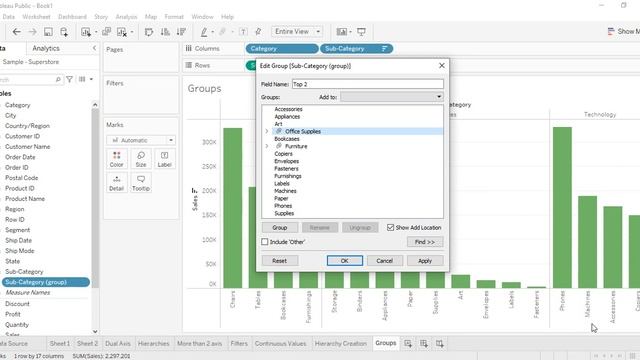This screenshot has height=360, width=640.
Task: Click the Save icon in toolbar
Action: pos(48,32)
